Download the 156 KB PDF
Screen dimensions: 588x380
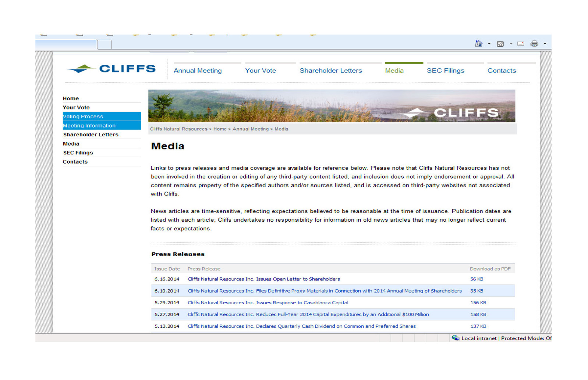click(478, 302)
